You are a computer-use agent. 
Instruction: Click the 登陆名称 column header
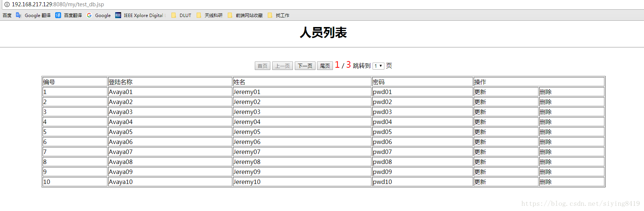[170, 82]
